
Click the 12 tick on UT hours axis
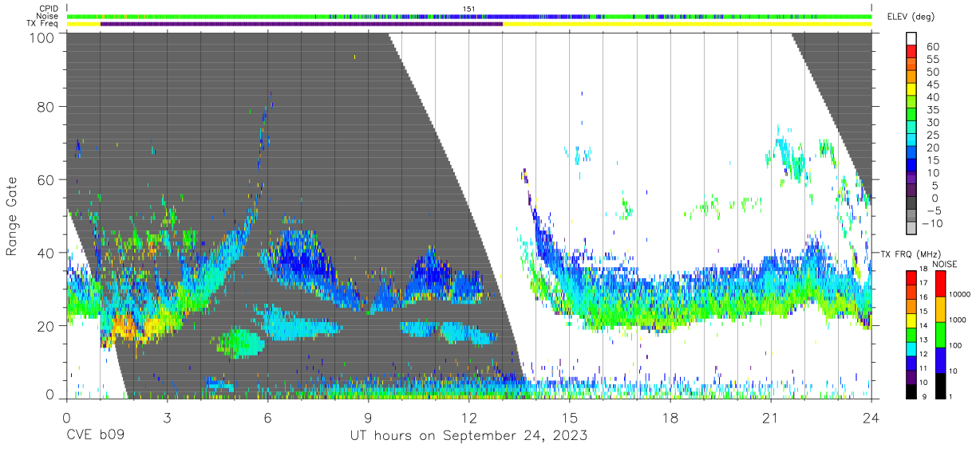point(469,417)
